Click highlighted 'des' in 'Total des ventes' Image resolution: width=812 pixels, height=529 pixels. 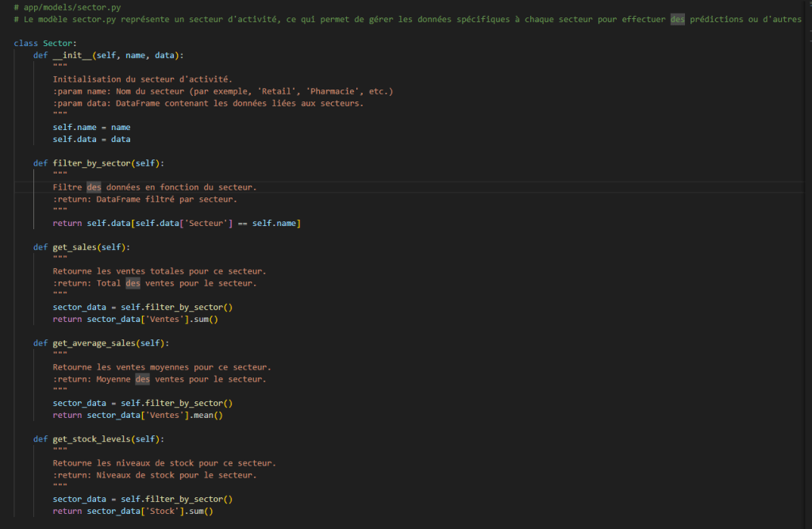[133, 283]
